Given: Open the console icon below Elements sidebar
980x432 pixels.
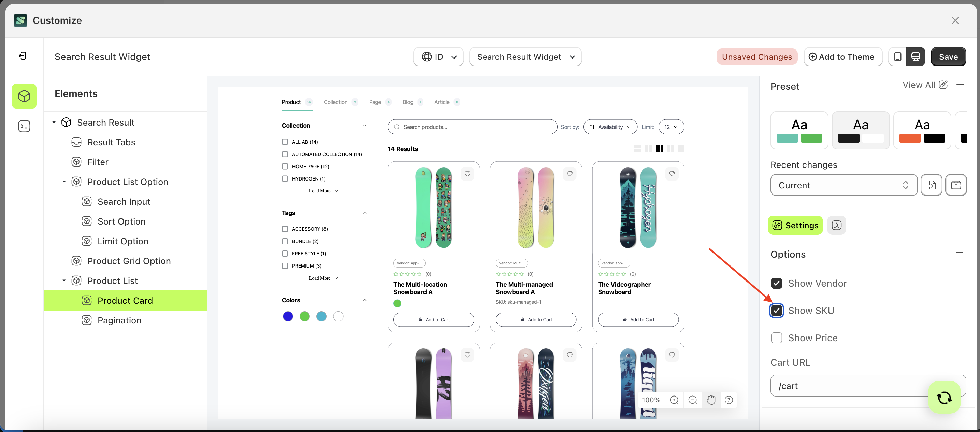Looking at the screenshot, I should (24, 126).
